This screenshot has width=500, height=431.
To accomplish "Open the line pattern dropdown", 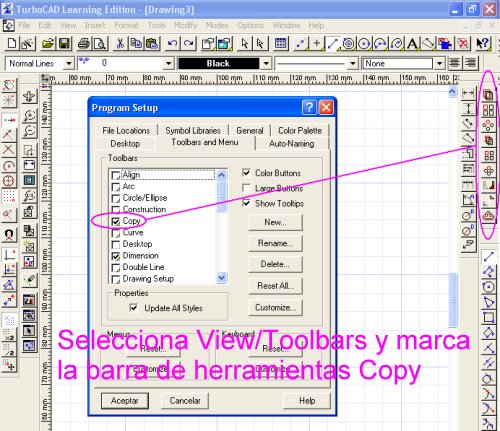I will (353, 63).
